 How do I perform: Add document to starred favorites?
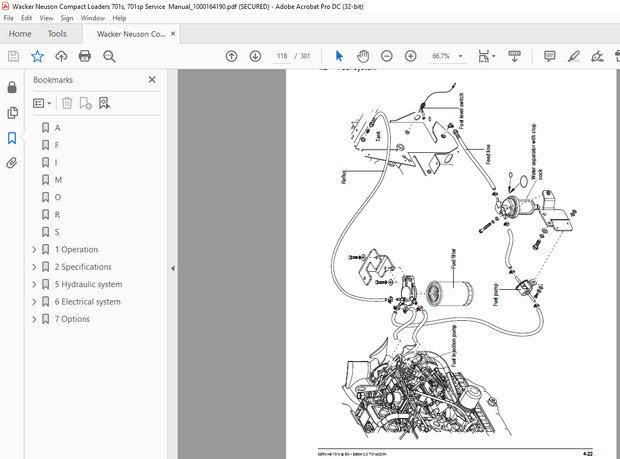pos(37,56)
